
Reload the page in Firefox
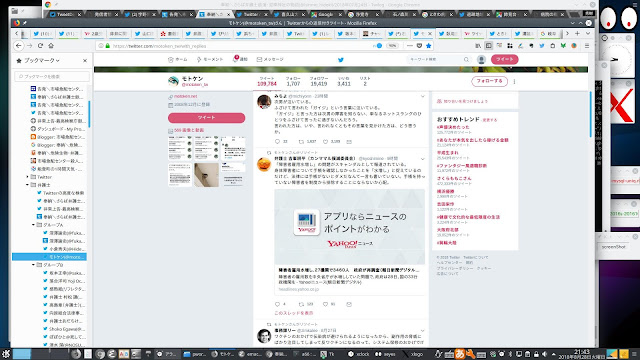point(40,46)
